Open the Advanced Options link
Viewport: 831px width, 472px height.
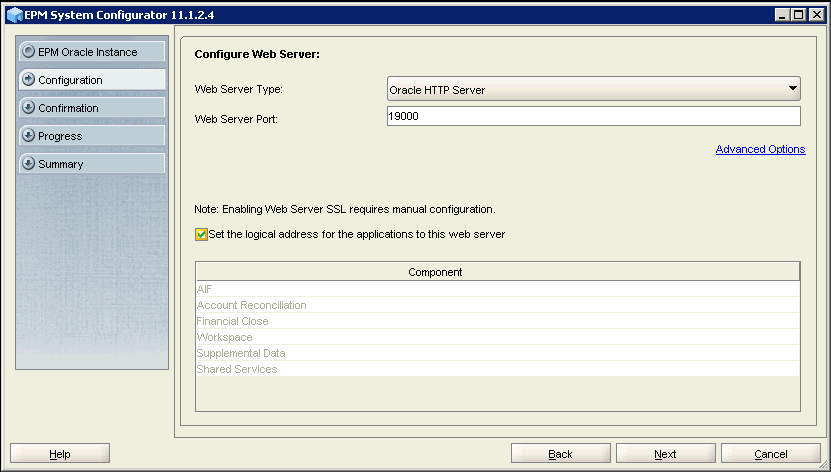[760, 150]
